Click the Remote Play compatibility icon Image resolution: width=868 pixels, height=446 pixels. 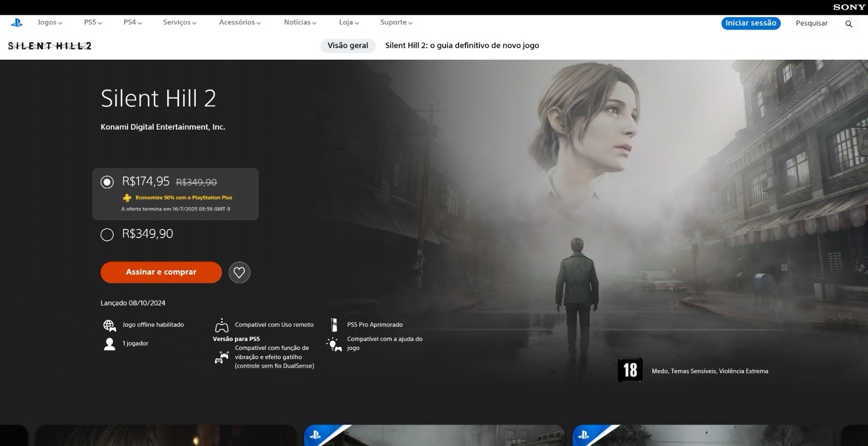click(x=222, y=326)
